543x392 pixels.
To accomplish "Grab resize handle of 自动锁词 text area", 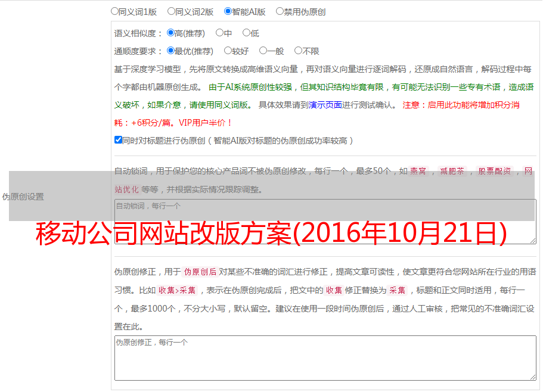I will click(533, 241).
